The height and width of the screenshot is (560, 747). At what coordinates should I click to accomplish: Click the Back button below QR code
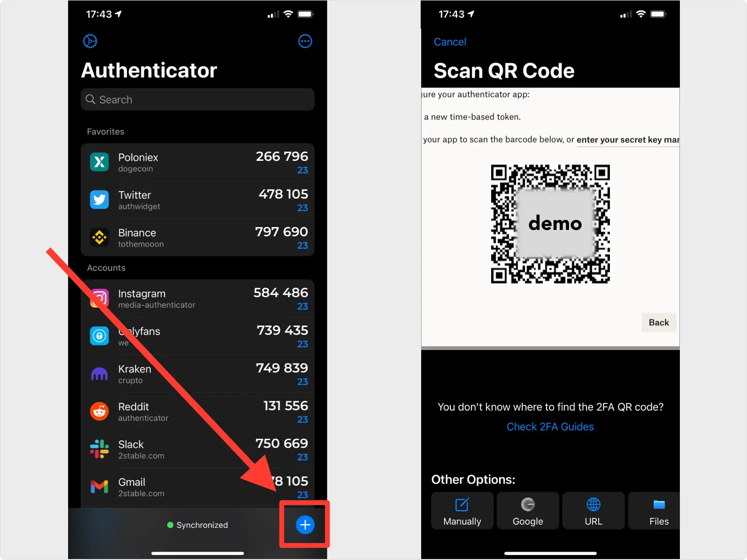click(658, 322)
